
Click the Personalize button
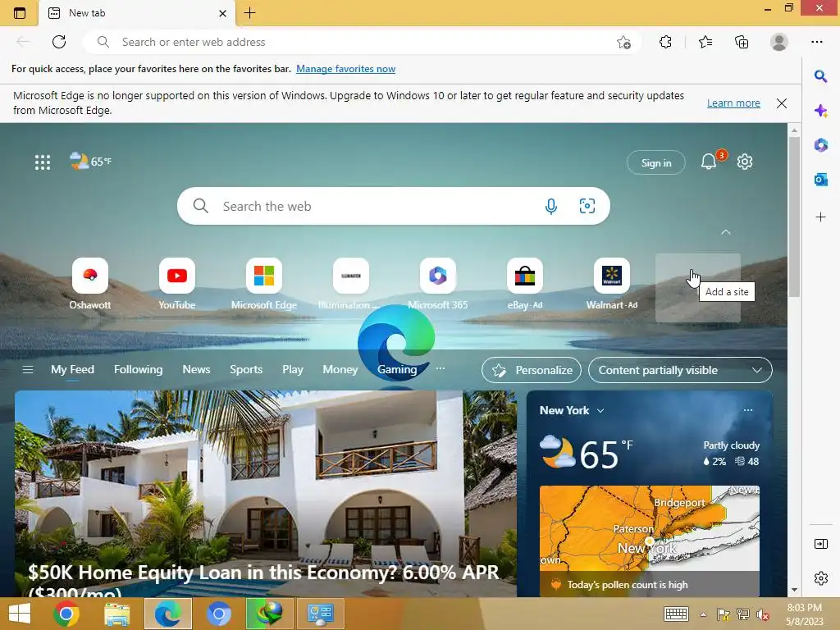coord(532,370)
